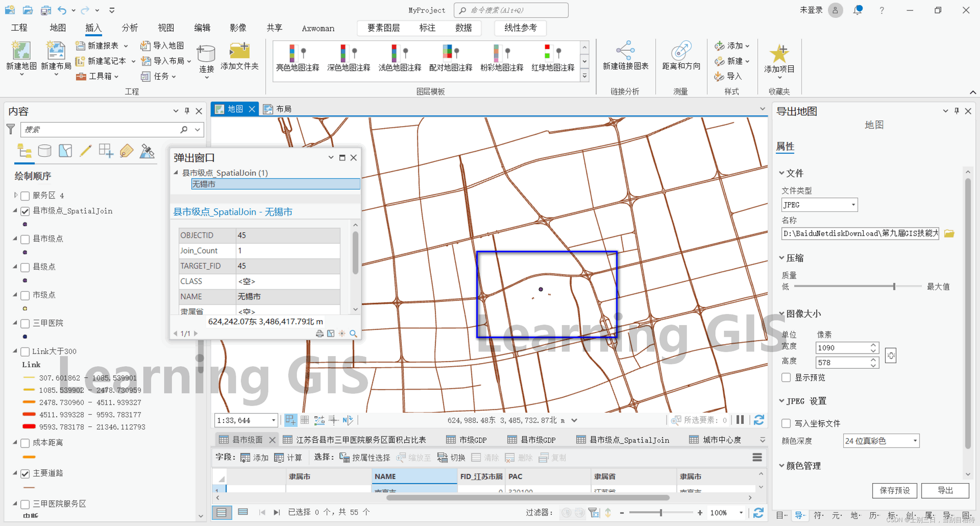The image size is (980, 526).
Task: Click the list by editing pencil icon
Action: click(x=86, y=151)
